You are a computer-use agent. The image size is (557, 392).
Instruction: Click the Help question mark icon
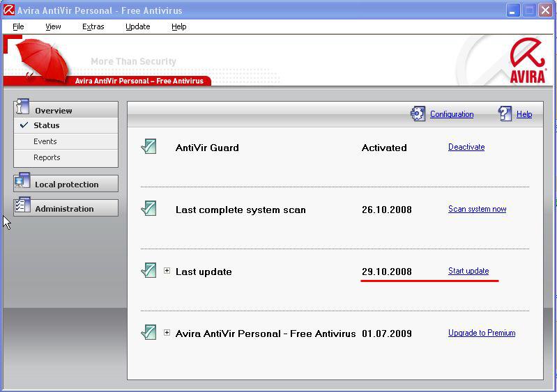[x=505, y=114]
